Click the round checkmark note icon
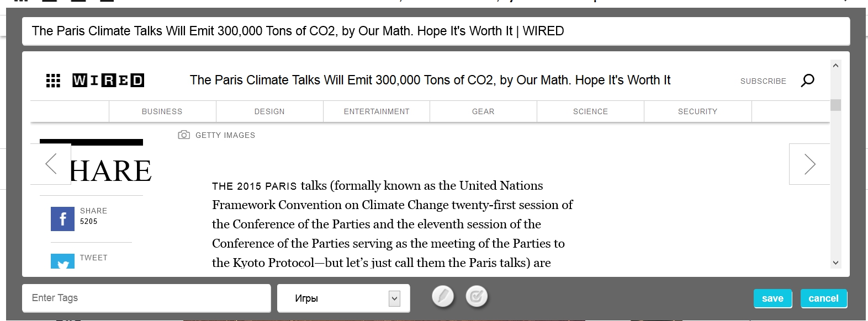Screen dimensions: 868x321 point(477,297)
